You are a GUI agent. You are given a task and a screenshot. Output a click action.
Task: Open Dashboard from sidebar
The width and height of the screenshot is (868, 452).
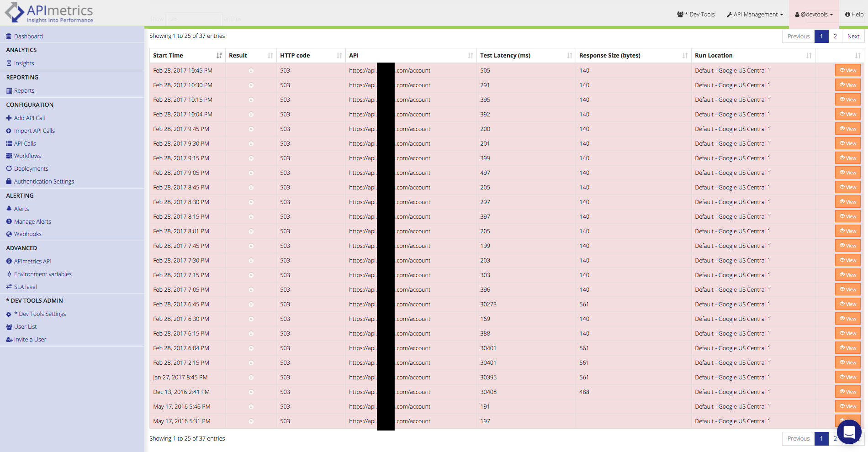coord(28,36)
